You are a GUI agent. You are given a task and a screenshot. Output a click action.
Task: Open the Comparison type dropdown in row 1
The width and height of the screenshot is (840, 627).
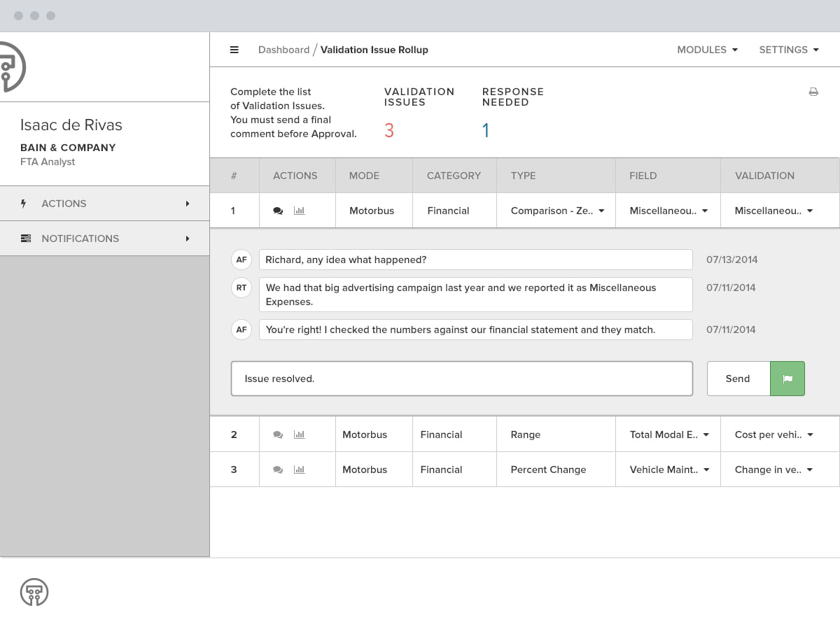pos(558,211)
